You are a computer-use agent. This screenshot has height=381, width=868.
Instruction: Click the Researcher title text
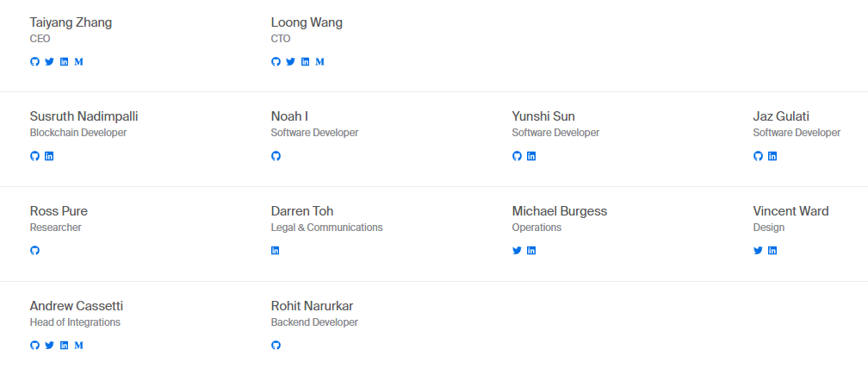(55, 228)
